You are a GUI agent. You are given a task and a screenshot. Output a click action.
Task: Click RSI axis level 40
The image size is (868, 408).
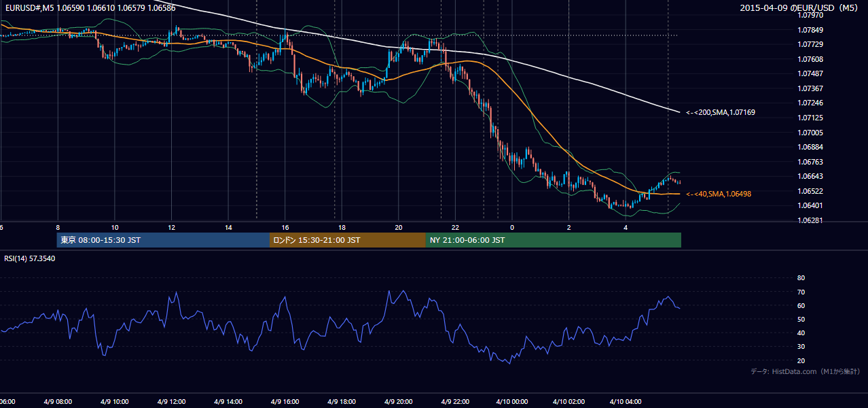point(801,333)
